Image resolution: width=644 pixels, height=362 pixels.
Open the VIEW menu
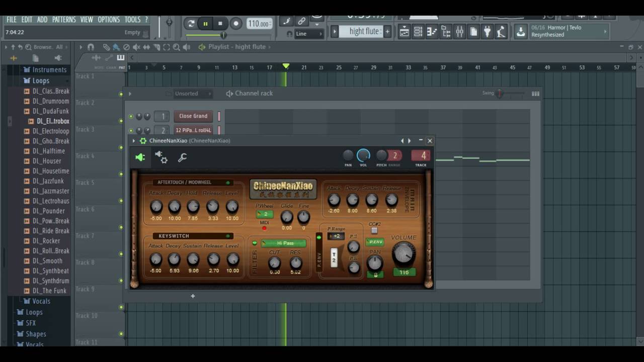click(87, 20)
